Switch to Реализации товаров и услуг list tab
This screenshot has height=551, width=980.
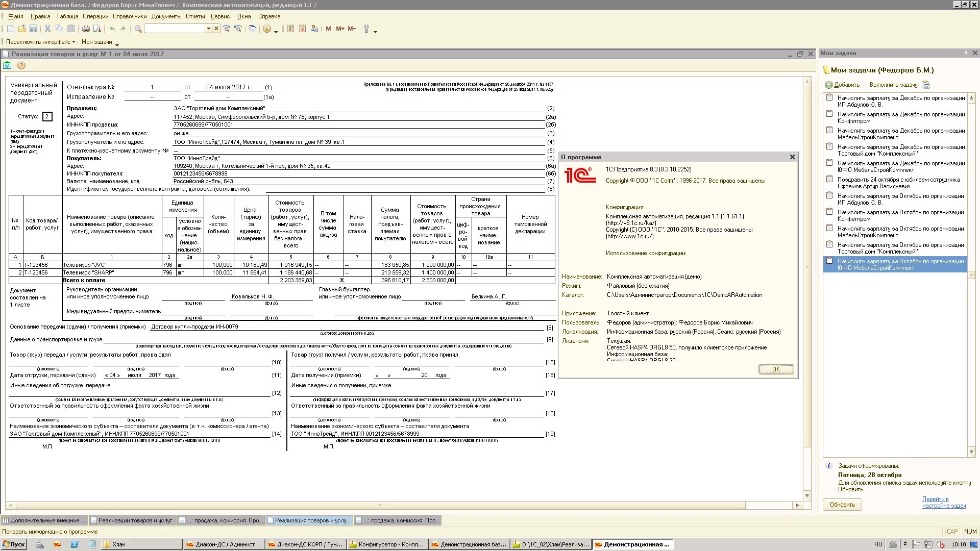pos(132,520)
